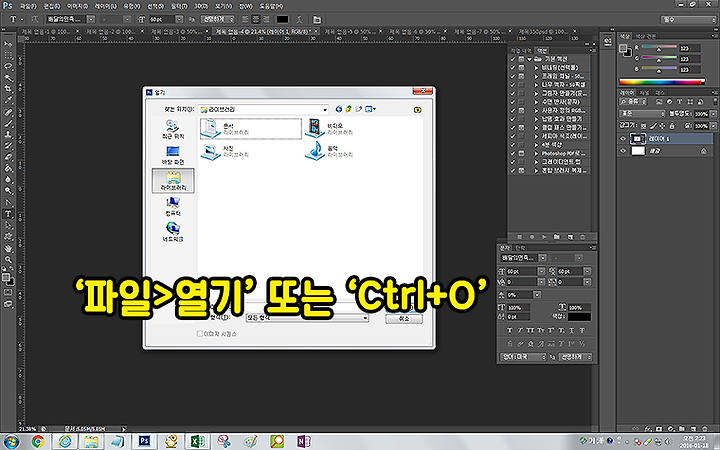Screen dimensions: 720x450
Task: Switch to the 채널 tab in layers panel
Action: tap(645, 93)
